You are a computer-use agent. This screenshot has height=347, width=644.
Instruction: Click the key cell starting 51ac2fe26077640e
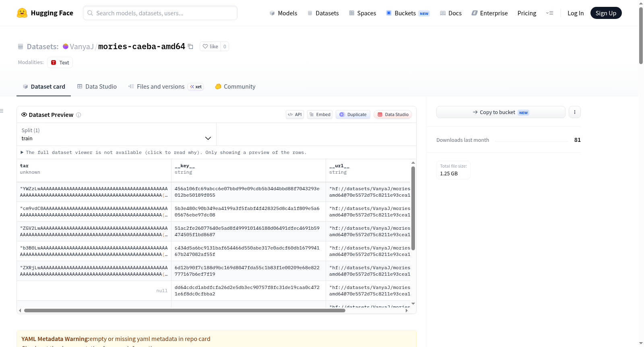tap(248, 231)
